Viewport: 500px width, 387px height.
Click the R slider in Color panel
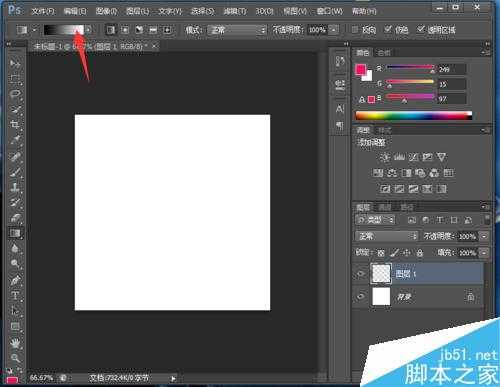[410, 68]
